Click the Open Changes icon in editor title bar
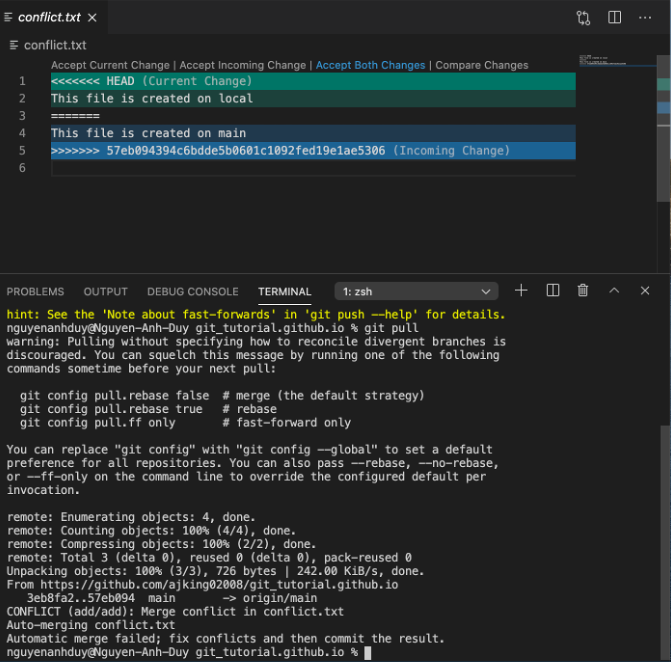The width and height of the screenshot is (672, 662). (583, 17)
